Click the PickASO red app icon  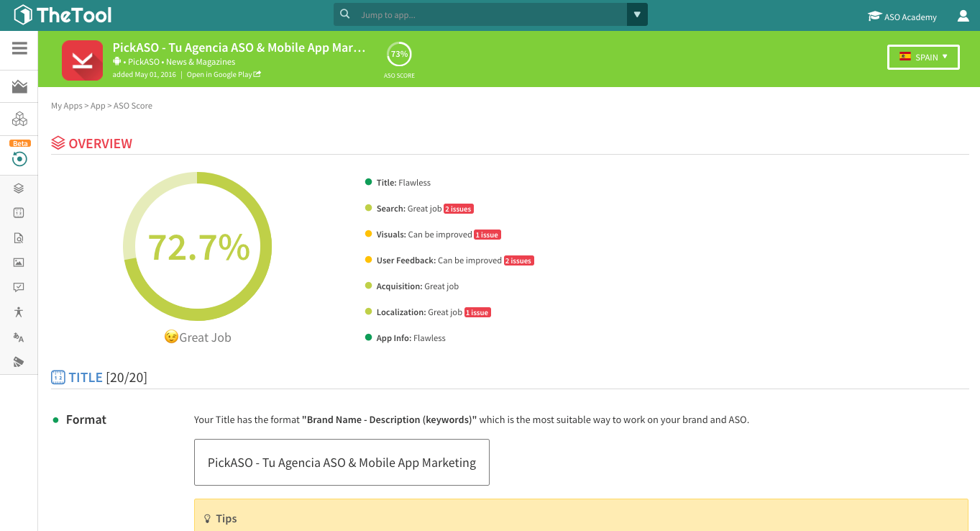(x=82, y=60)
